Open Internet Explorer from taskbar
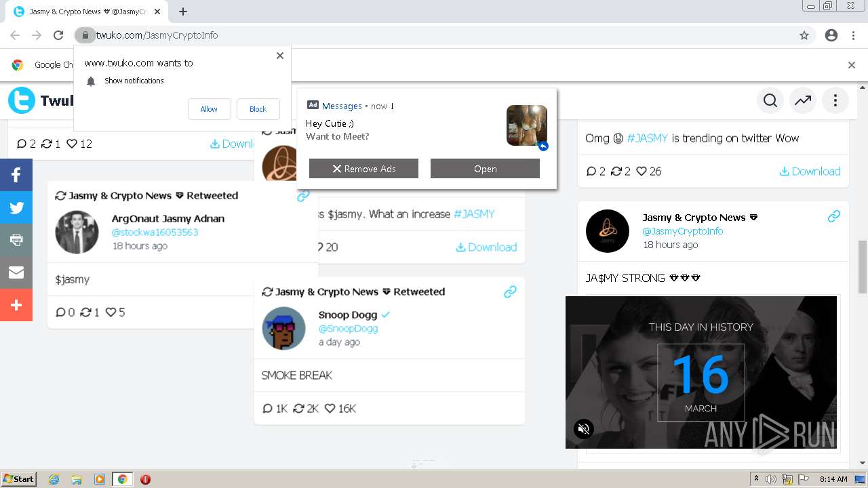868x488 pixels. tap(54, 479)
